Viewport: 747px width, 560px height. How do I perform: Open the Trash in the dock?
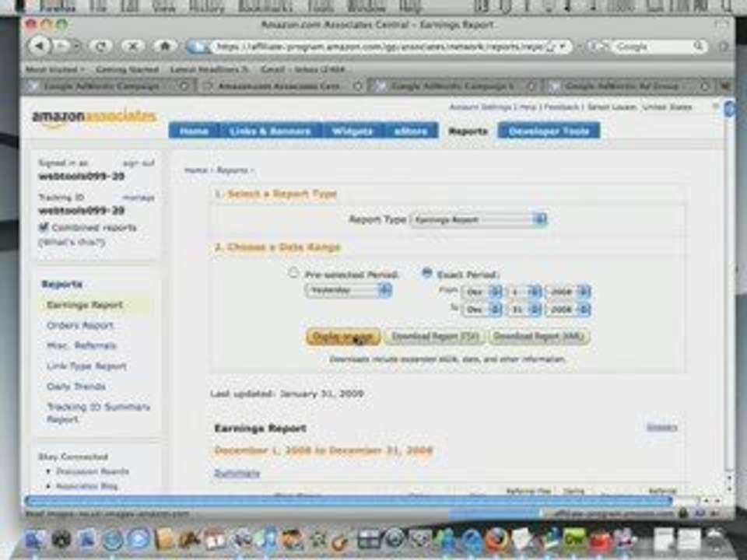point(714,540)
